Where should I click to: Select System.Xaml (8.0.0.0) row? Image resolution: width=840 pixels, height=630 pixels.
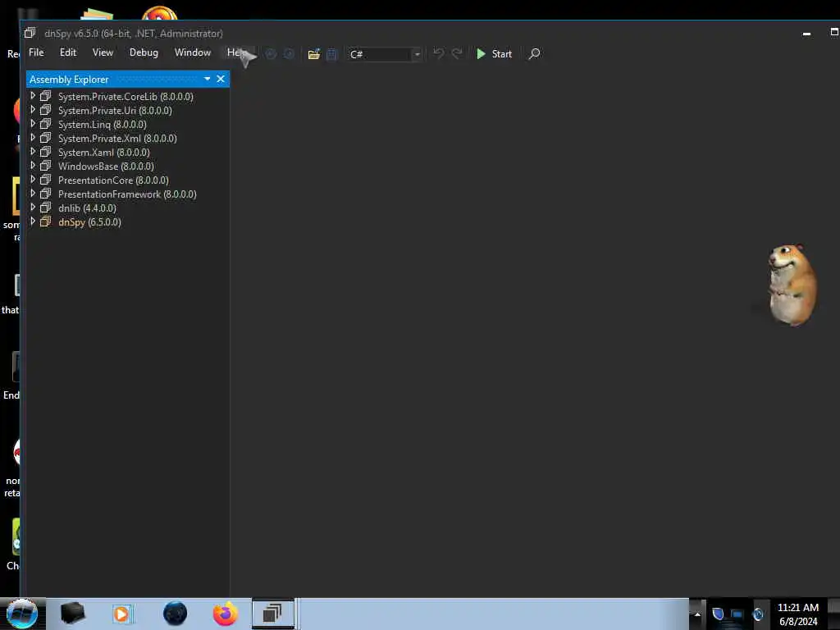104,152
